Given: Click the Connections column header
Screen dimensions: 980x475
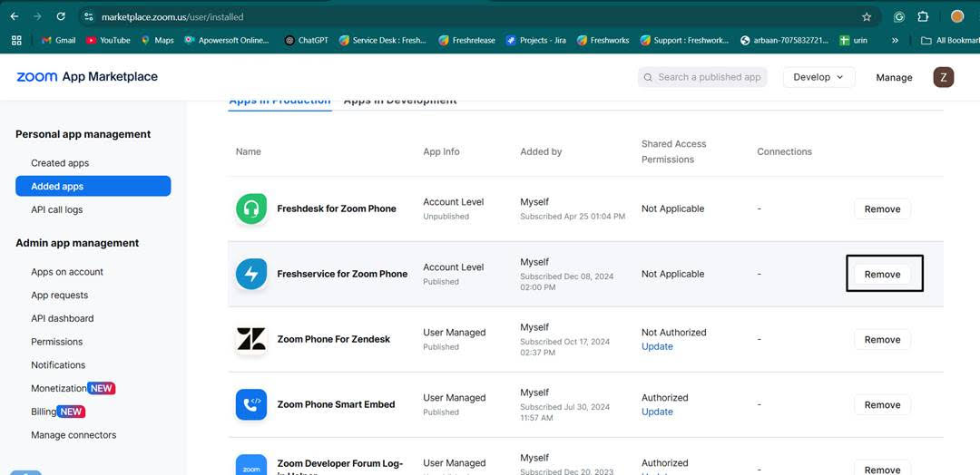Looking at the screenshot, I should pos(784,151).
